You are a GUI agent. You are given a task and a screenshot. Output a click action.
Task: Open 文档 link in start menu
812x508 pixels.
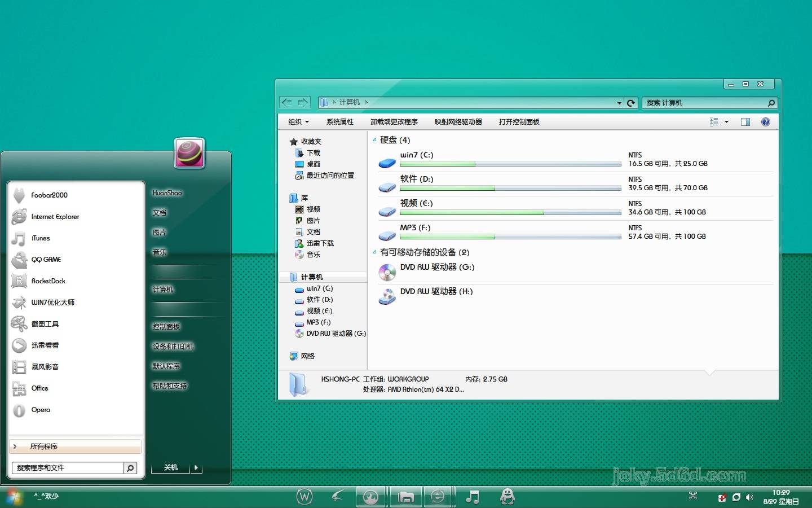pos(160,213)
